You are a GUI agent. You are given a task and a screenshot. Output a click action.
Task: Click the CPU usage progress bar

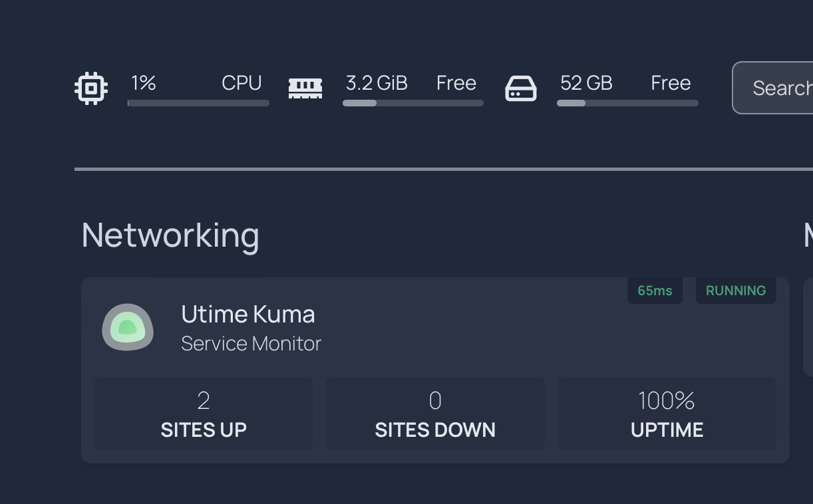[x=198, y=103]
